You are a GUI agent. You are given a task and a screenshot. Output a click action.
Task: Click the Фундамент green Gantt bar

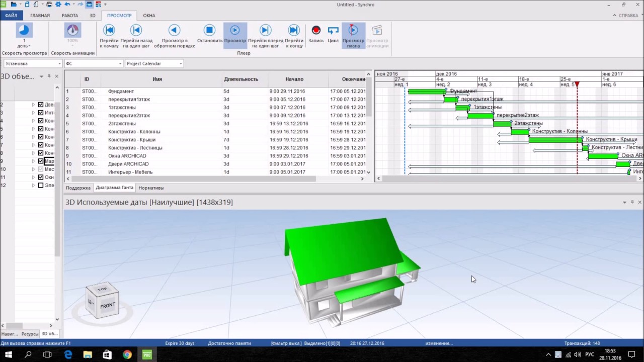[427, 92]
